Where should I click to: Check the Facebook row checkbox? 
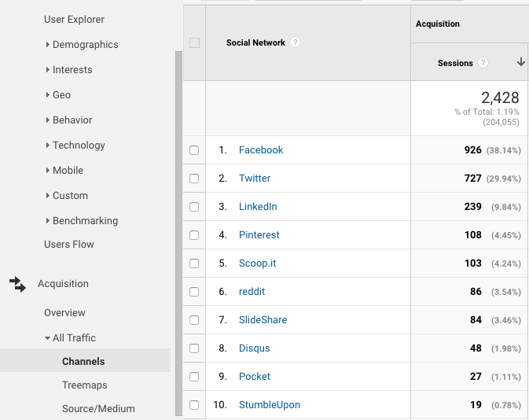pyautogui.click(x=194, y=150)
